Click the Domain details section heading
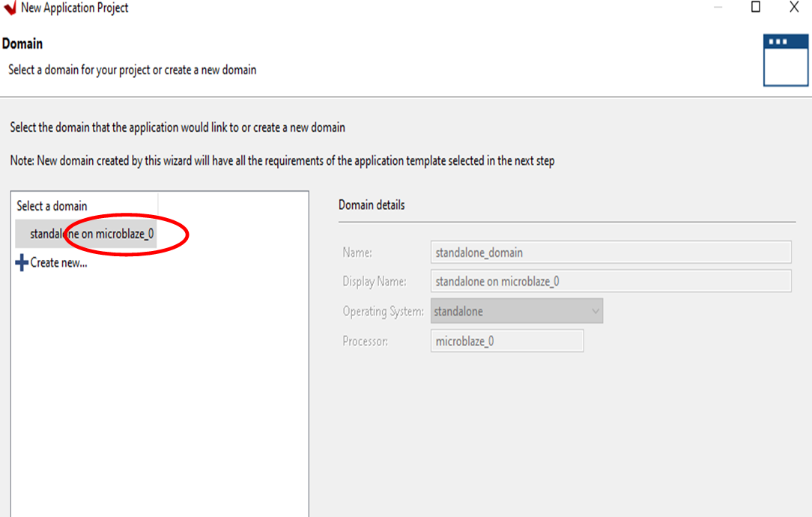Screen dimensions: 812x517 (x=372, y=205)
